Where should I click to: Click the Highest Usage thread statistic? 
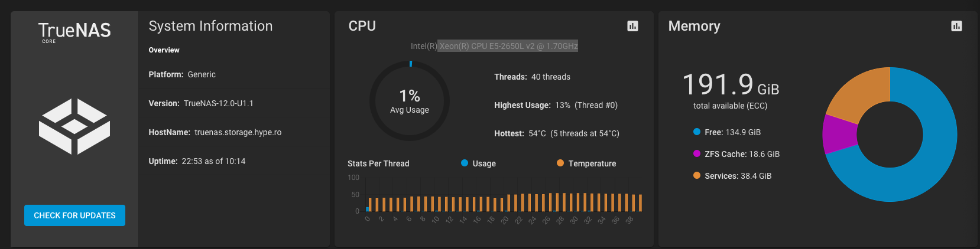coord(556,105)
